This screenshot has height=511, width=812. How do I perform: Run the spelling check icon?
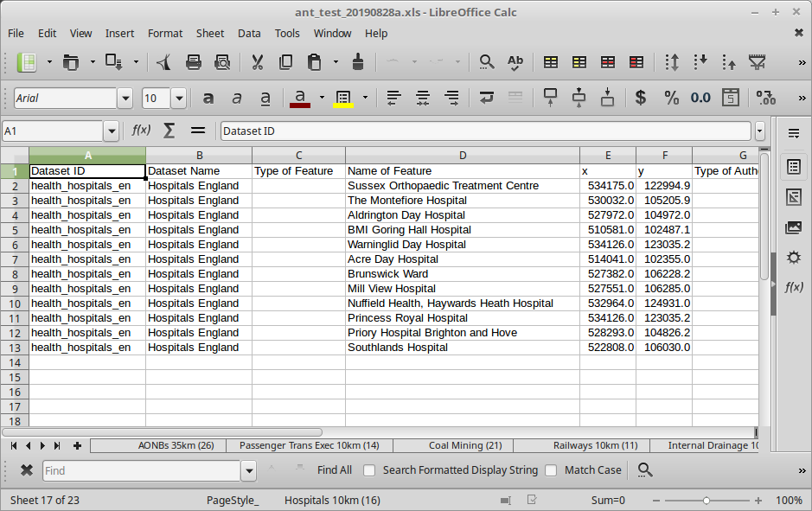(x=515, y=62)
